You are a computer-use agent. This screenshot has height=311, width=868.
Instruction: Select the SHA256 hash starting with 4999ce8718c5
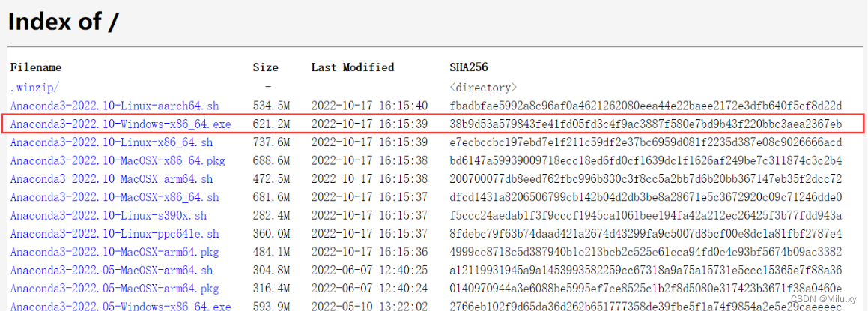(x=646, y=253)
